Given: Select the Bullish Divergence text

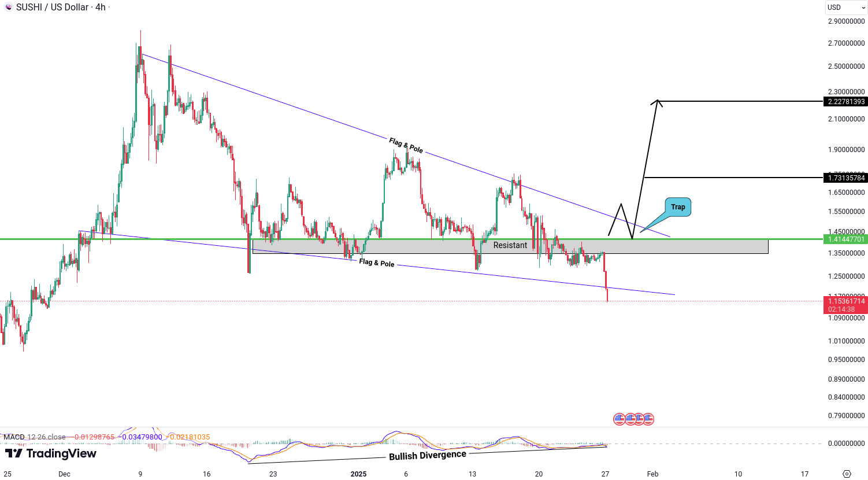Looking at the screenshot, I should pos(428,455).
